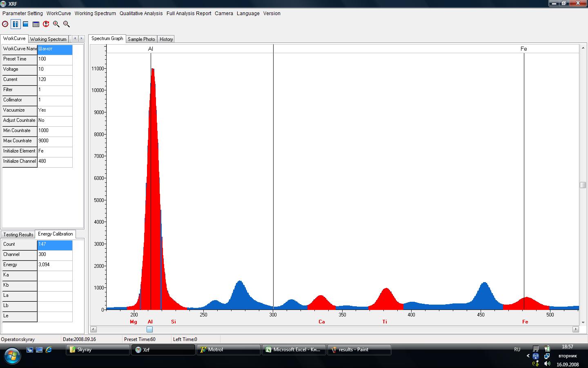Click the pause icon in toolbar
This screenshot has width=588, height=368.
click(16, 24)
